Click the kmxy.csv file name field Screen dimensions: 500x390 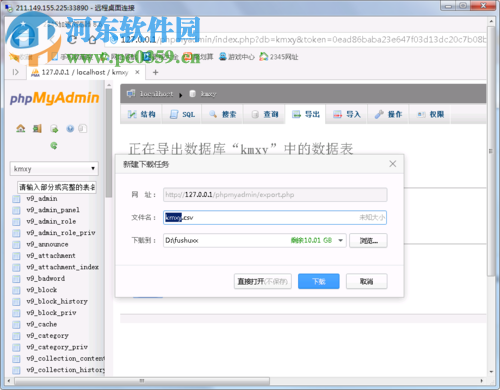275,218
